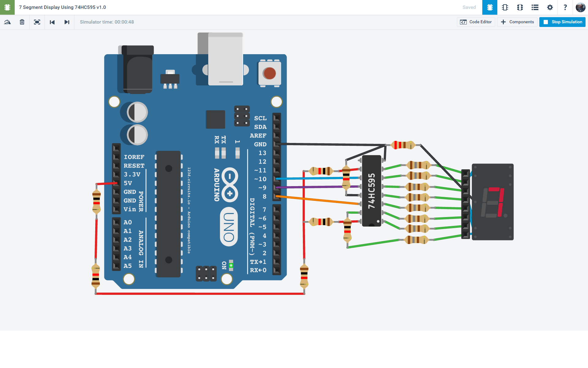Select the long red wire under the Arduino
The width and height of the screenshot is (588, 368).
click(x=200, y=294)
